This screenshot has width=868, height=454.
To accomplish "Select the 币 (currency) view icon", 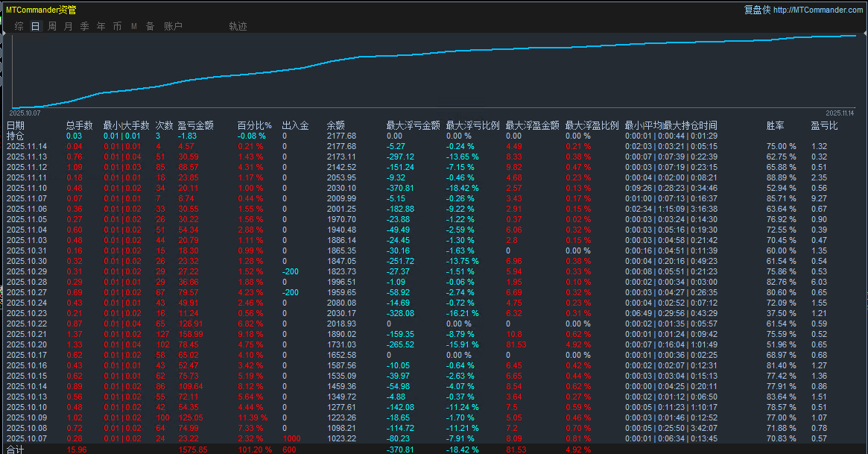I will 117,25.
